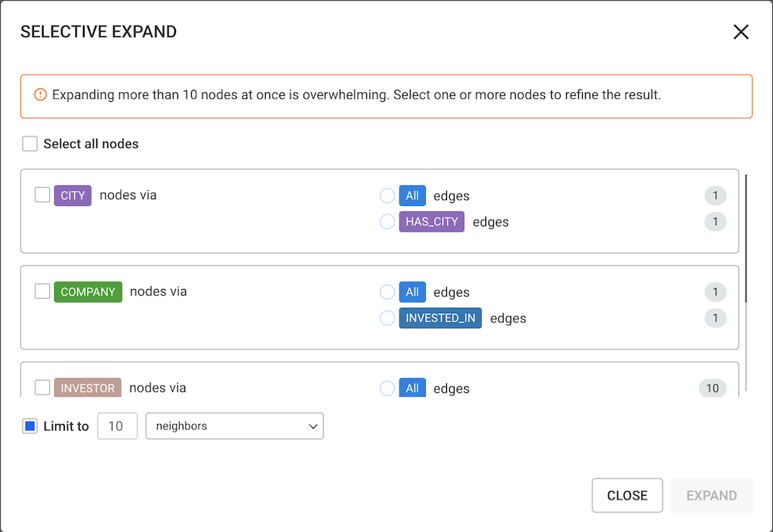Viewport: 773px width, 532px height.
Task: Click the node list vertical scrollbar
Action: [x=746, y=238]
